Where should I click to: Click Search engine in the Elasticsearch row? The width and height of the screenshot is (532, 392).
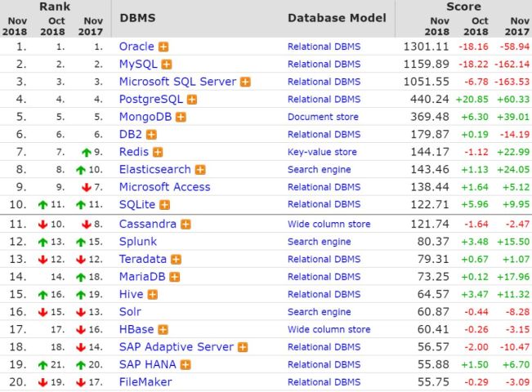pyautogui.click(x=320, y=170)
